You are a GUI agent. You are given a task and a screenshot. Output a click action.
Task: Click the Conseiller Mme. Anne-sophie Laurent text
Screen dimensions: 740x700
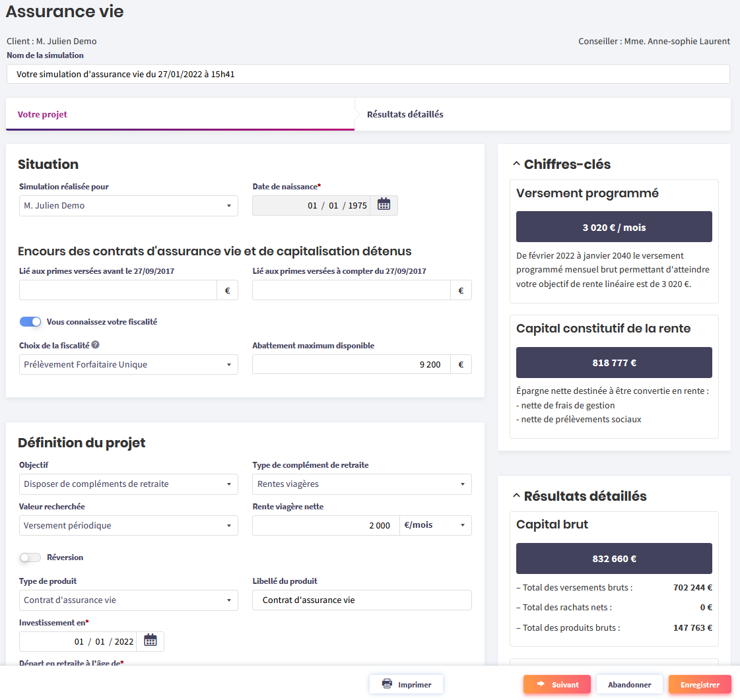[x=654, y=41]
